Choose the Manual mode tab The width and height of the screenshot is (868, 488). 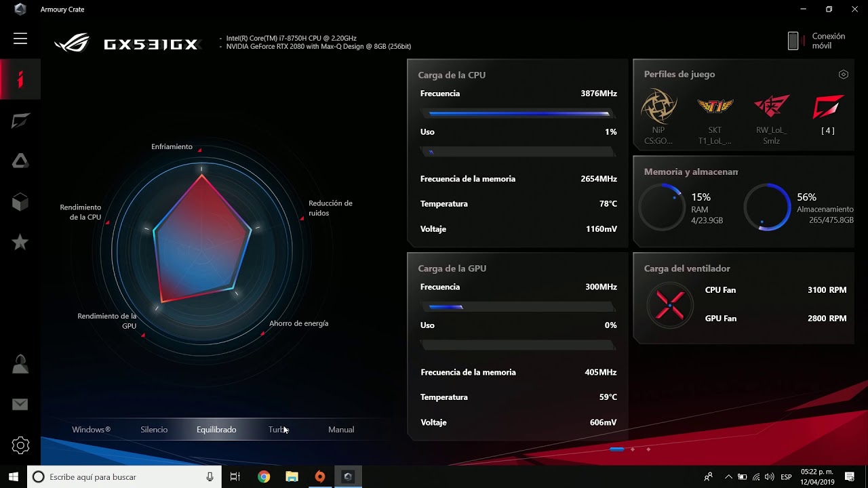(341, 430)
